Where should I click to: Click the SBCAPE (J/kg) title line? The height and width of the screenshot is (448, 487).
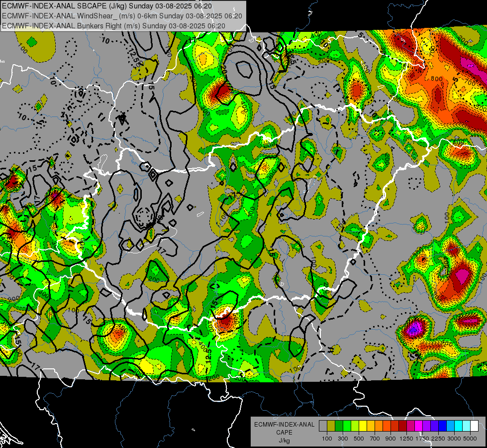[107, 6]
